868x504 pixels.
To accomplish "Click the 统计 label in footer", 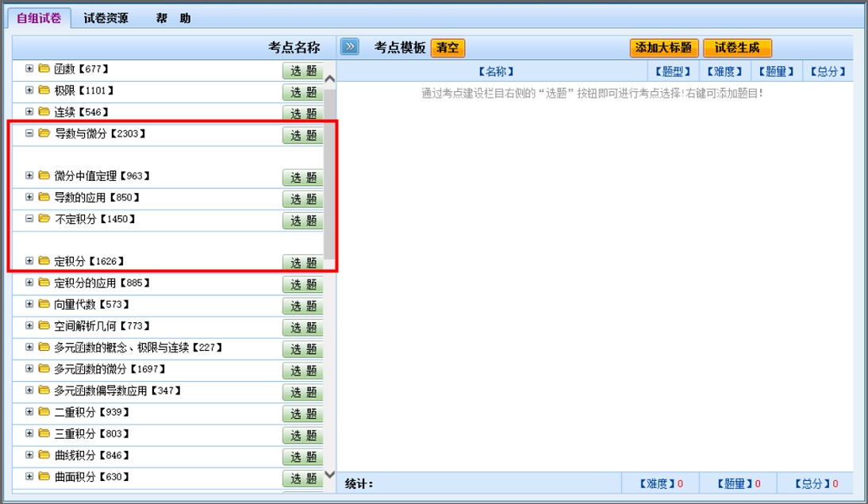I will pos(359,483).
